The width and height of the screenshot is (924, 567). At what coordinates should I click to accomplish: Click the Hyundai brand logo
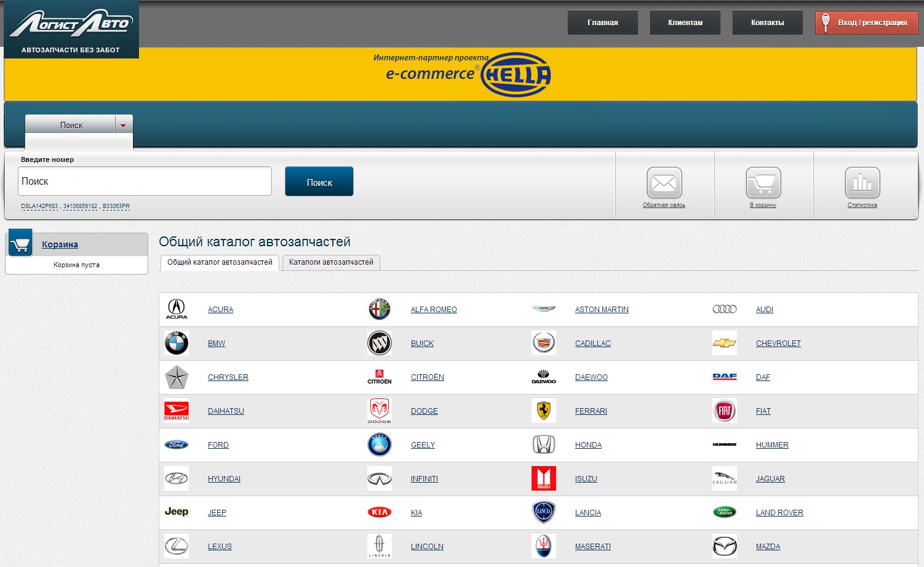coord(177,478)
